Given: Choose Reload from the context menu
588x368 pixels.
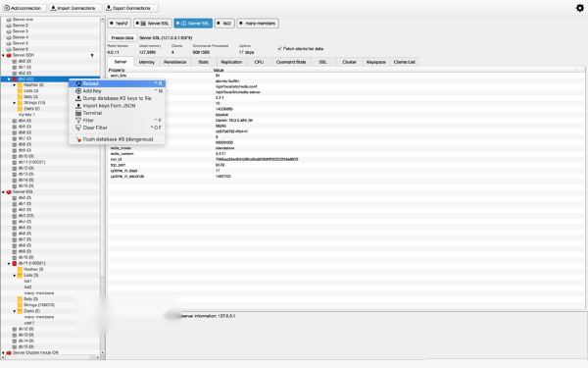Looking at the screenshot, I should click(x=117, y=83).
